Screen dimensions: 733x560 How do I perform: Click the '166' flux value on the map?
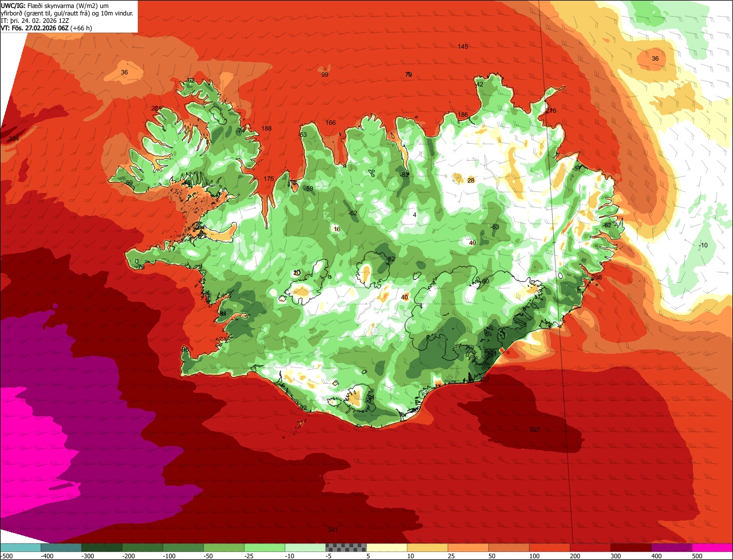click(331, 123)
